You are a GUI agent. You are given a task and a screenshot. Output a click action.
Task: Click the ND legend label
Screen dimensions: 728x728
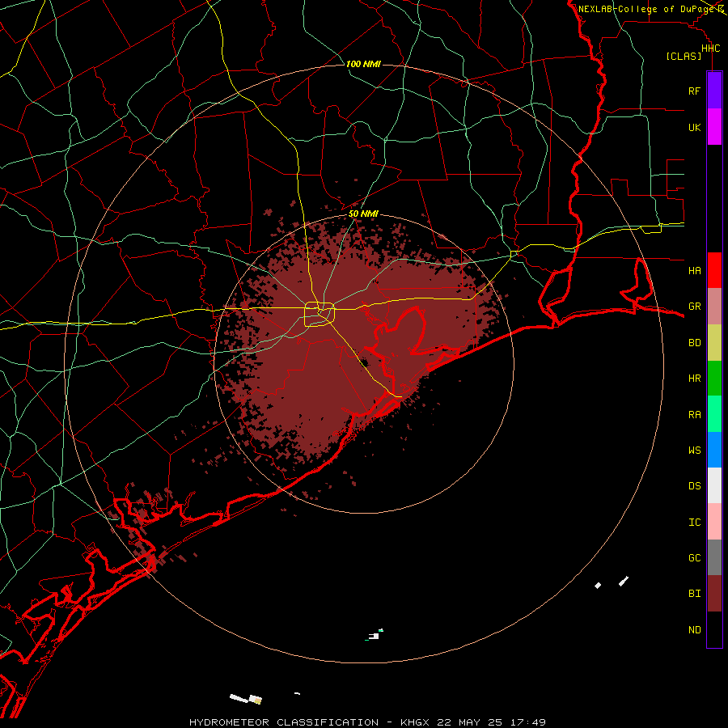(x=694, y=630)
